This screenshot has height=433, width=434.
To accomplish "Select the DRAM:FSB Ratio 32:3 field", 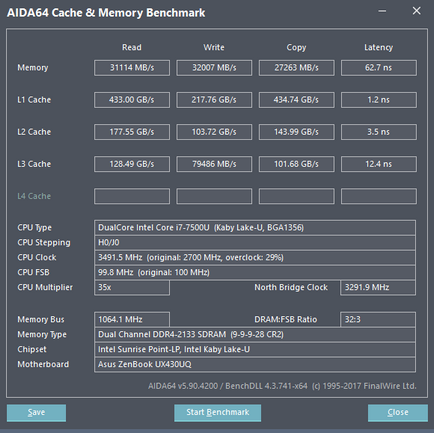I will click(x=378, y=319).
